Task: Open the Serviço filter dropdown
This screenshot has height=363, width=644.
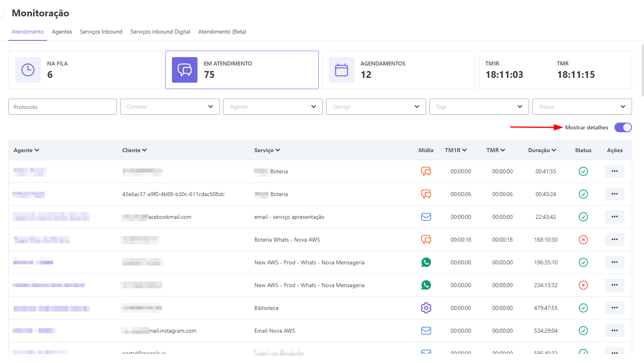Action: coord(376,107)
